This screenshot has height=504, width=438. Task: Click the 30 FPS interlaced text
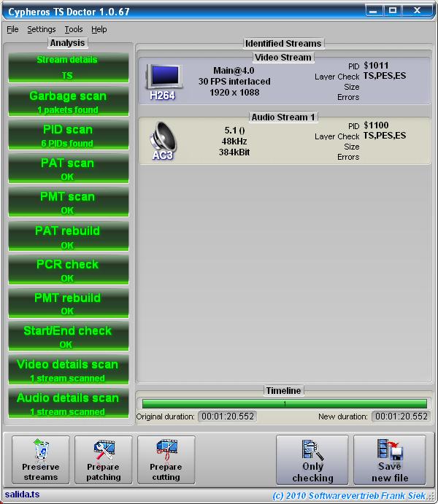234,82
